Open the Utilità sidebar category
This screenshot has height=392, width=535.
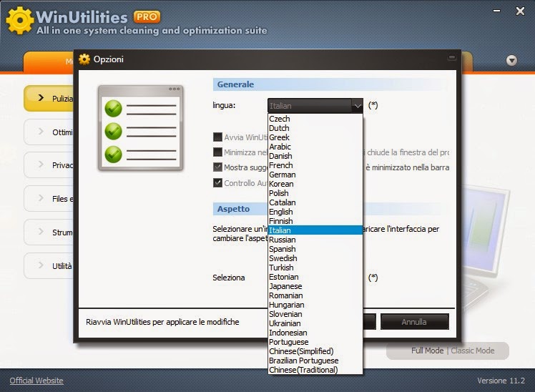pyautogui.click(x=49, y=266)
